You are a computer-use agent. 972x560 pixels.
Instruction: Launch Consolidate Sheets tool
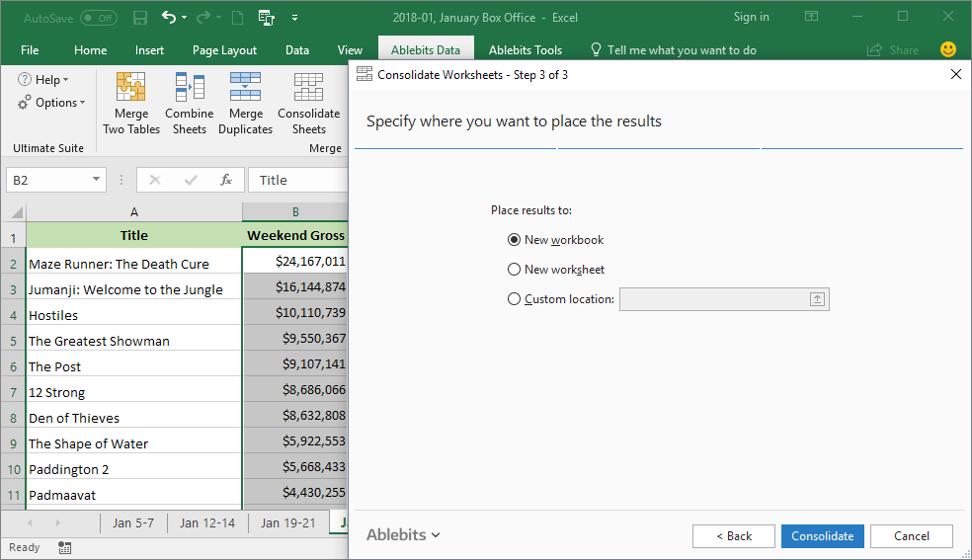(309, 103)
